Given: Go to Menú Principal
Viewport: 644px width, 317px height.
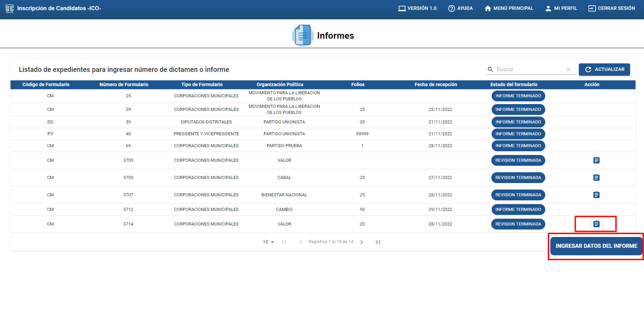Looking at the screenshot, I should tap(509, 8).
